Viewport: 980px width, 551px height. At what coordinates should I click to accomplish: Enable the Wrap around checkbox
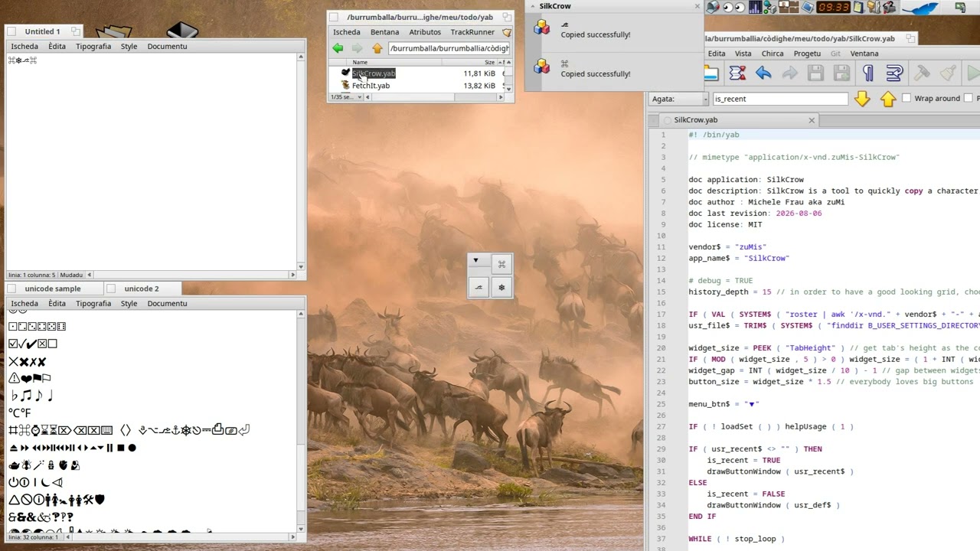906,98
